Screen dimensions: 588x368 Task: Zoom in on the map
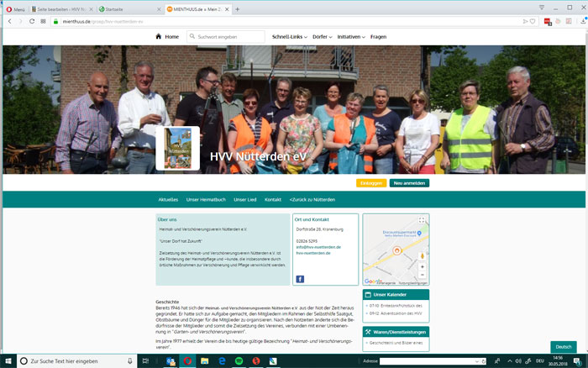pos(423,266)
